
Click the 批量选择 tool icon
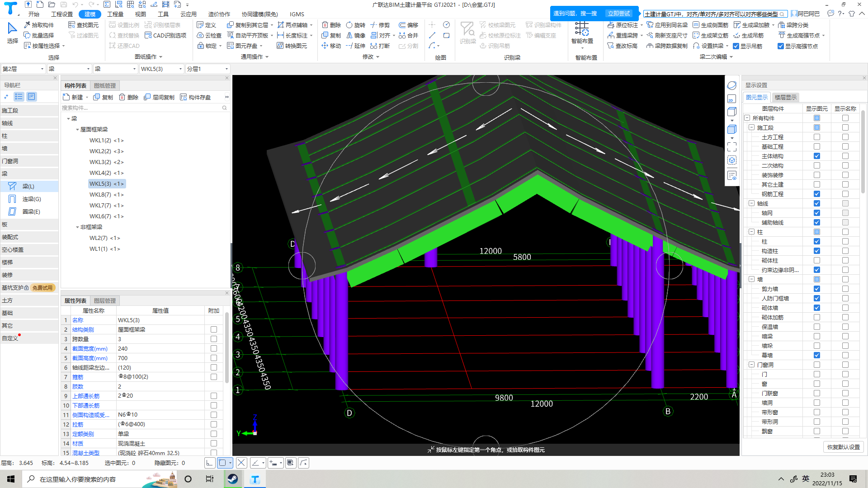(27, 35)
